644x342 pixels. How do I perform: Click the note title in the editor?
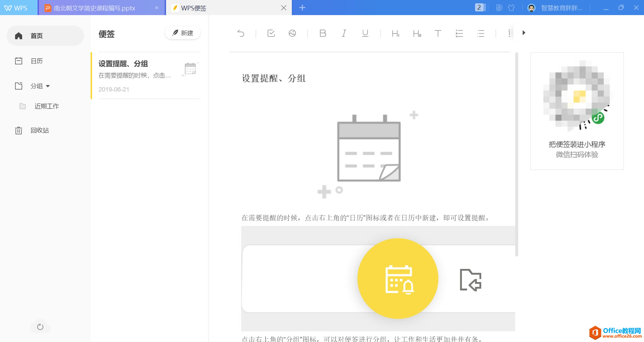click(x=274, y=78)
